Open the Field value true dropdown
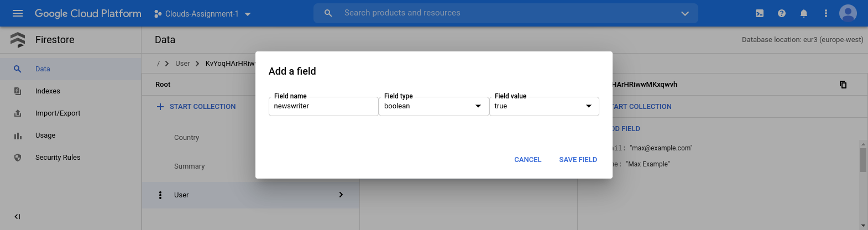 [x=544, y=106]
